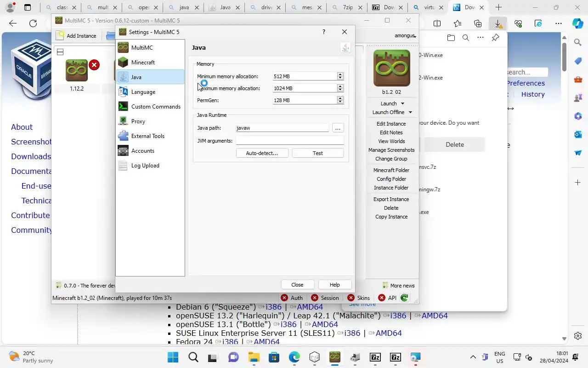Click Copy Instance in side panel
Viewport: 588px width, 368px height.
tap(391, 217)
